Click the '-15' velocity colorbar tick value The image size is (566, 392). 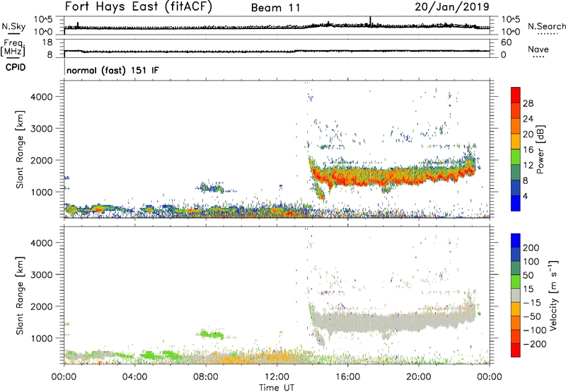(x=532, y=302)
